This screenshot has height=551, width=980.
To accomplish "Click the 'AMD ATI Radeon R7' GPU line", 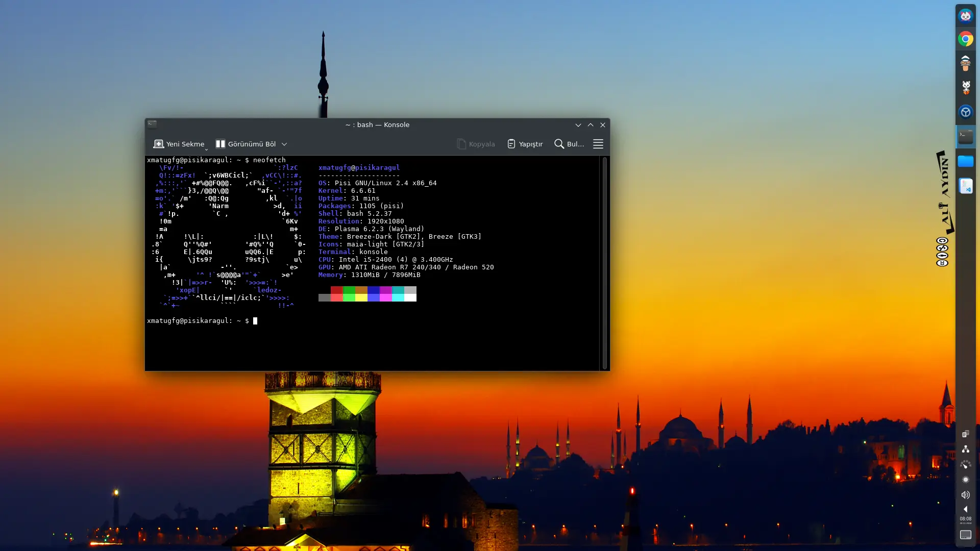I will pyautogui.click(x=406, y=267).
